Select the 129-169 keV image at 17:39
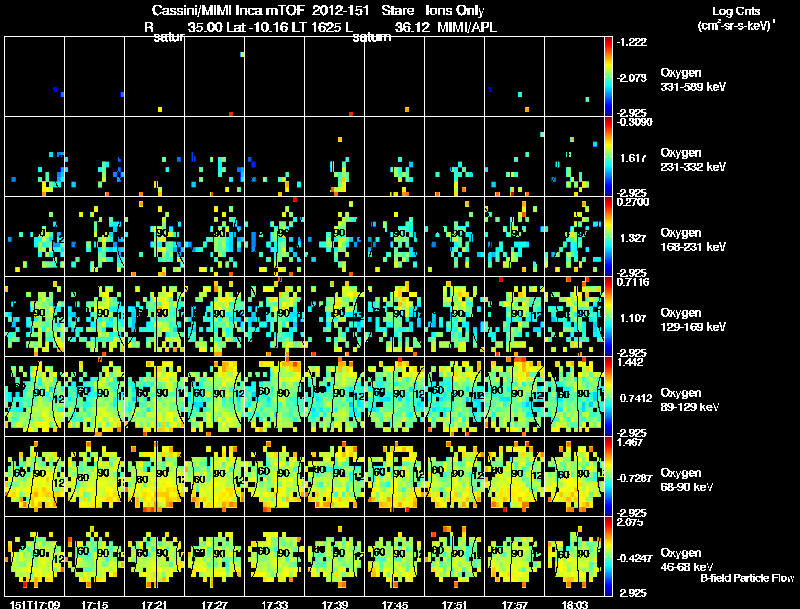 point(335,316)
